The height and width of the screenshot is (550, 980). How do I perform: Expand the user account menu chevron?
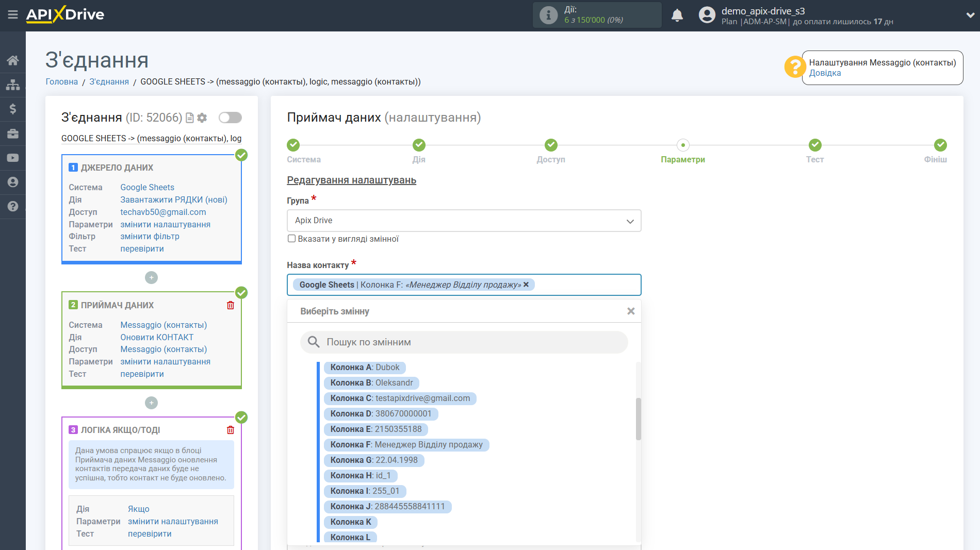(x=970, y=15)
